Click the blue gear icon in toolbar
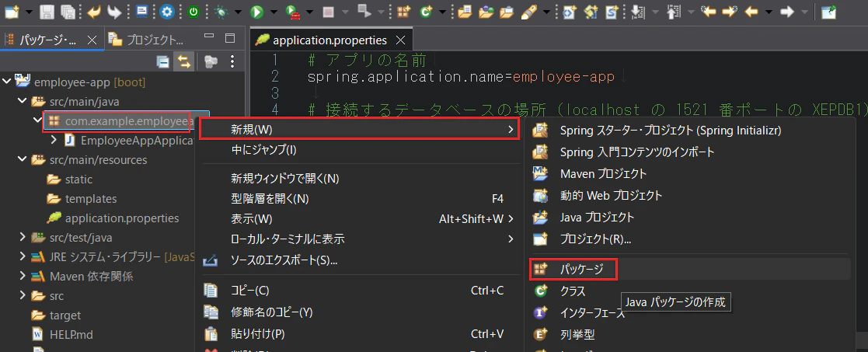 tap(166, 12)
